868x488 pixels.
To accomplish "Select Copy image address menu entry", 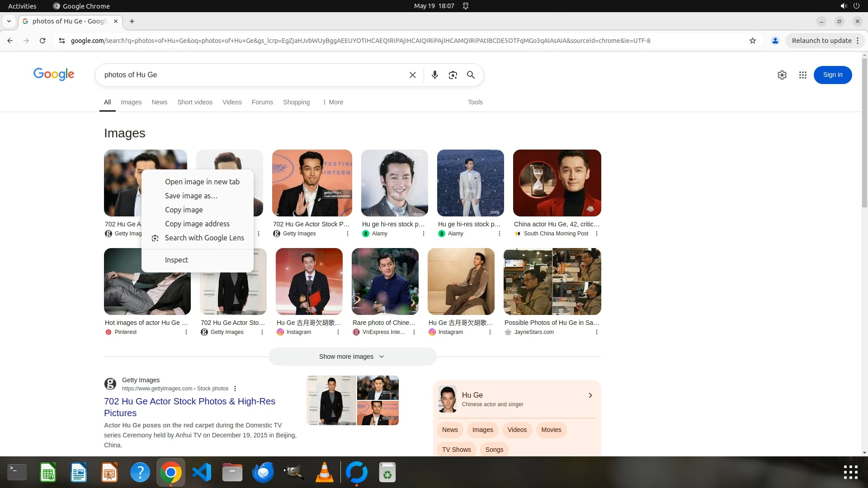I will coord(197,224).
